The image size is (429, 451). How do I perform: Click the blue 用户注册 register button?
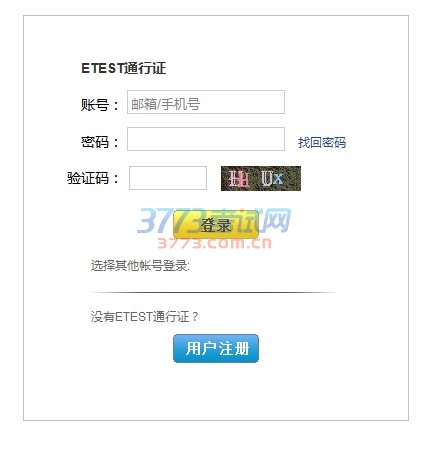point(216,348)
